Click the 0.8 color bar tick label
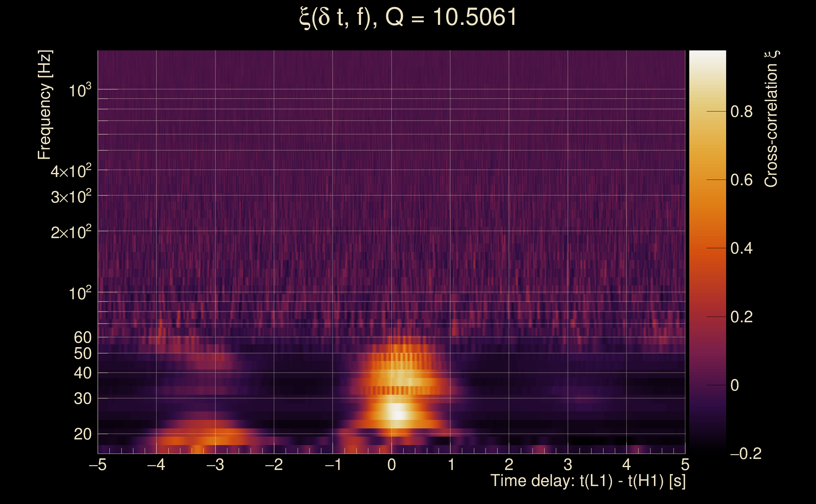This screenshot has height=504, width=816. coord(741,111)
